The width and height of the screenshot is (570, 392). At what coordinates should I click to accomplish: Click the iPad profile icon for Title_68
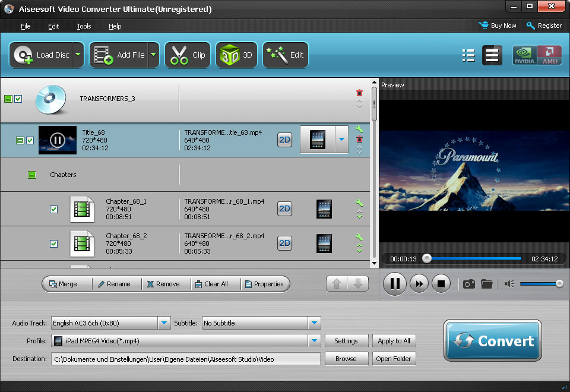317,139
